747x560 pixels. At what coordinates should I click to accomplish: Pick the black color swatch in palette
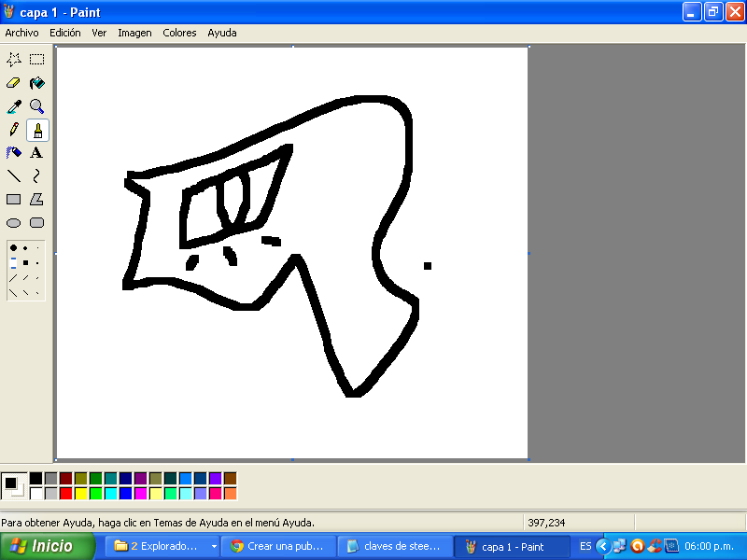click(x=35, y=478)
